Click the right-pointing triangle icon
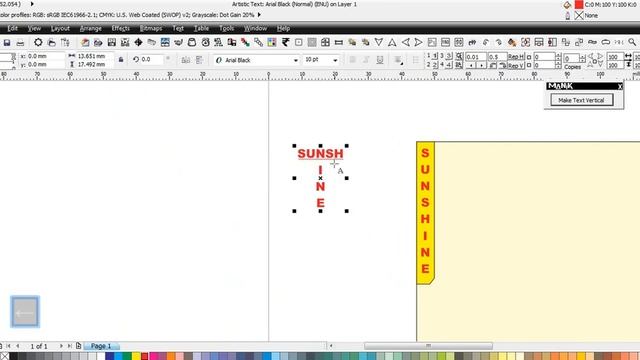The width and height of the screenshot is (640, 360). tap(418, 42)
